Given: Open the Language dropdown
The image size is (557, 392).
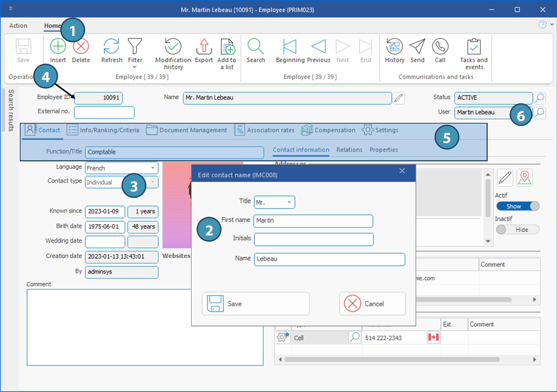Looking at the screenshot, I should pyautogui.click(x=153, y=168).
